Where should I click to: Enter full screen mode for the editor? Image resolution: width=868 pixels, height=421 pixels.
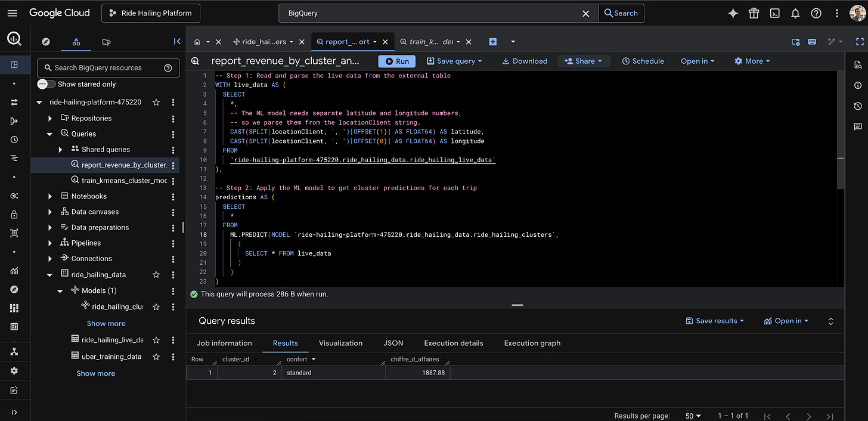tap(860, 42)
